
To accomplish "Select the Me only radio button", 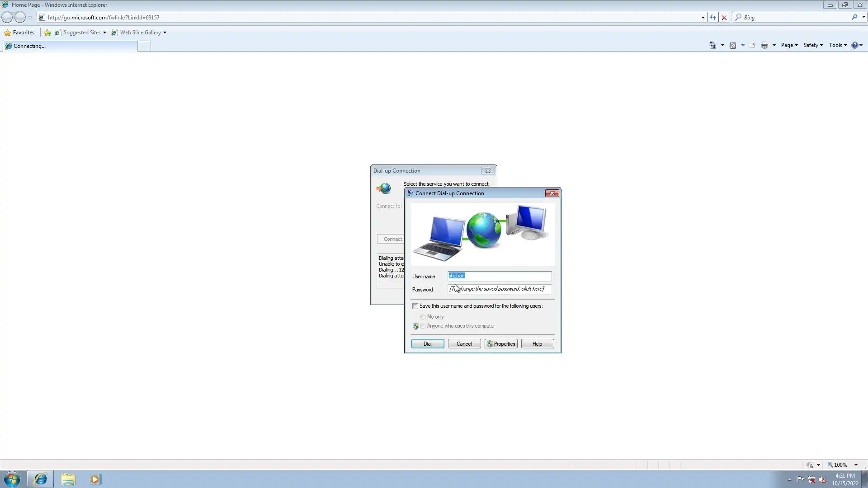I will pyautogui.click(x=423, y=317).
